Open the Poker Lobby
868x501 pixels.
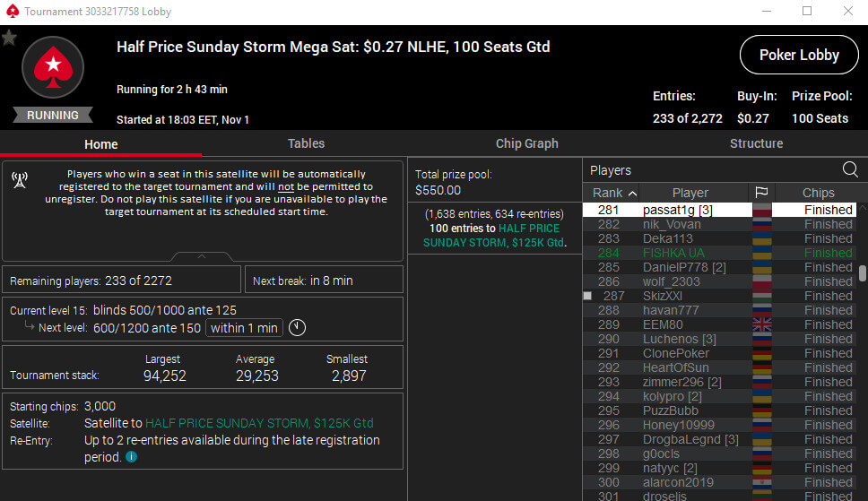[x=799, y=55]
